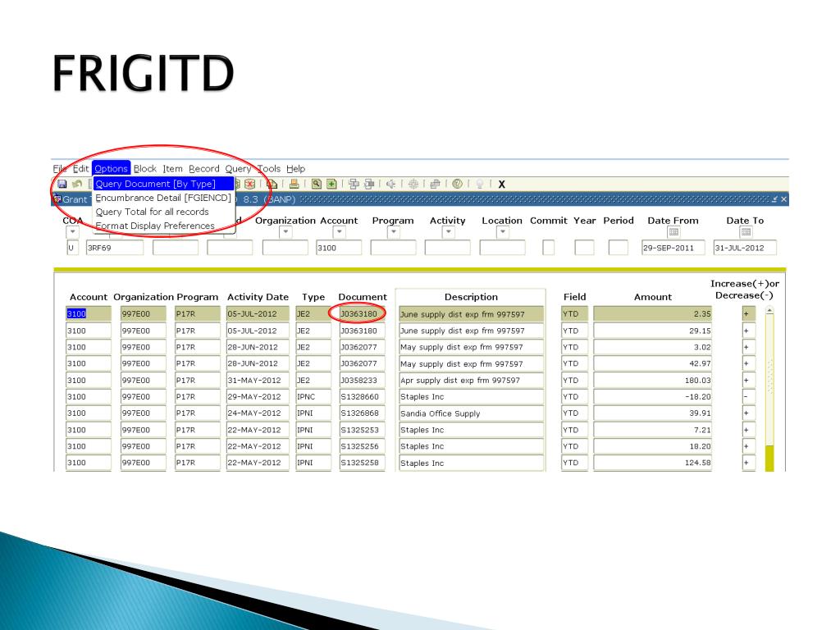840x630 pixels.
Task: Select document S1328660 cell
Action: click(362, 396)
